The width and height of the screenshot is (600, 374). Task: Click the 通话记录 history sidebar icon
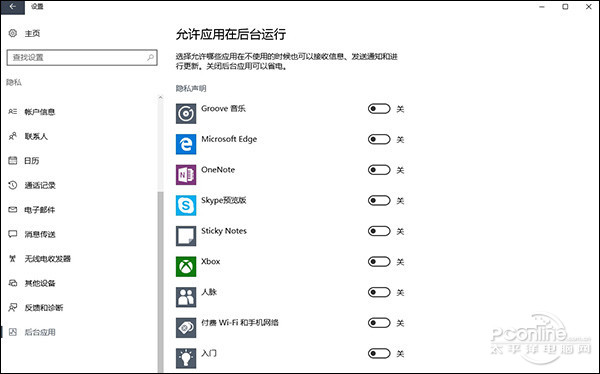pos(13,185)
